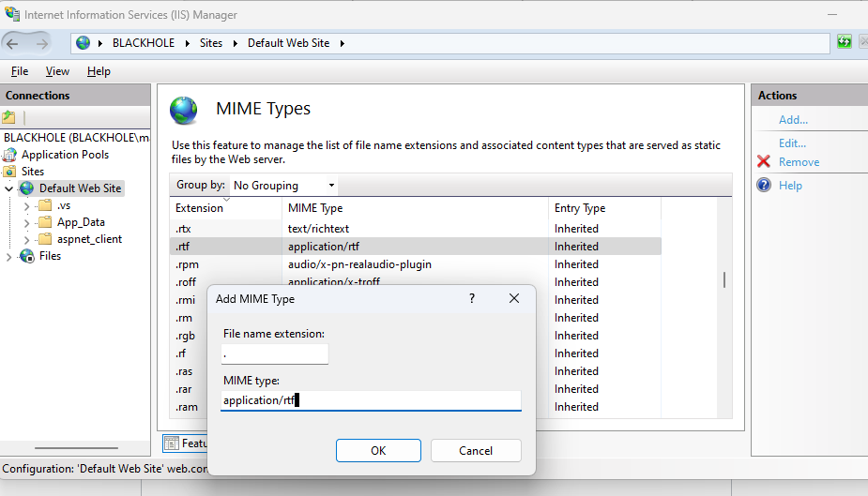
Task: Click the .vs folder icon
Action: pos(45,205)
